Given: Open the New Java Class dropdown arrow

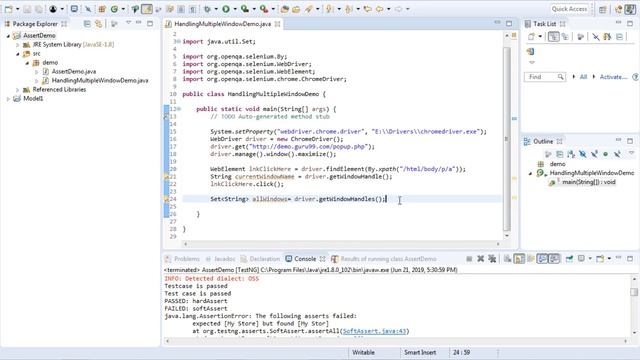Looking at the screenshot, I should [123, 9].
